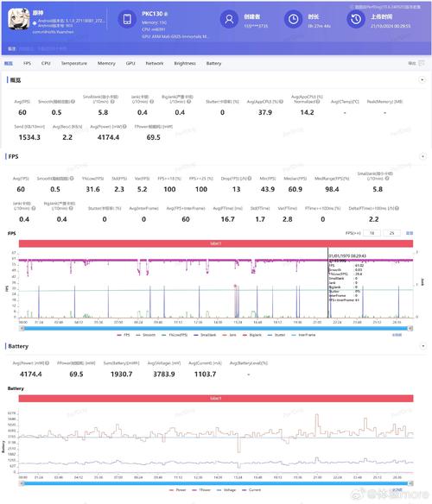This screenshot has height=504, width=432.
Task: Click info icon beside Battery Avg(Power)
Action: click(x=47, y=363)
